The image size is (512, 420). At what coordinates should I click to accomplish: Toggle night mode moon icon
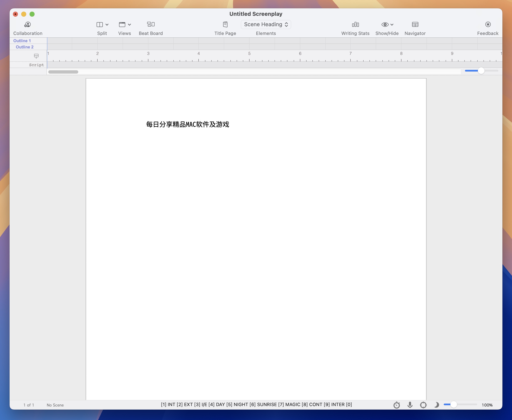point(436,405)
